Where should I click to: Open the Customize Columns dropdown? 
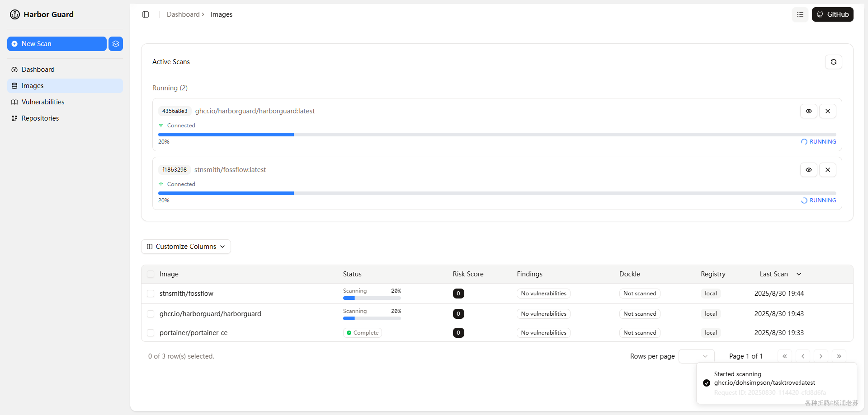pos(186,247)
